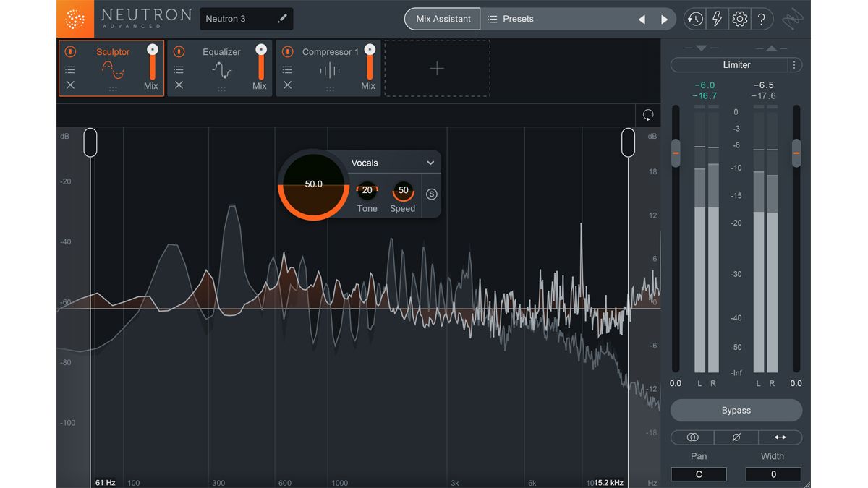Toggle phase invert below the meters
This screenshot has width=868, height=488.
click(736, 437)
